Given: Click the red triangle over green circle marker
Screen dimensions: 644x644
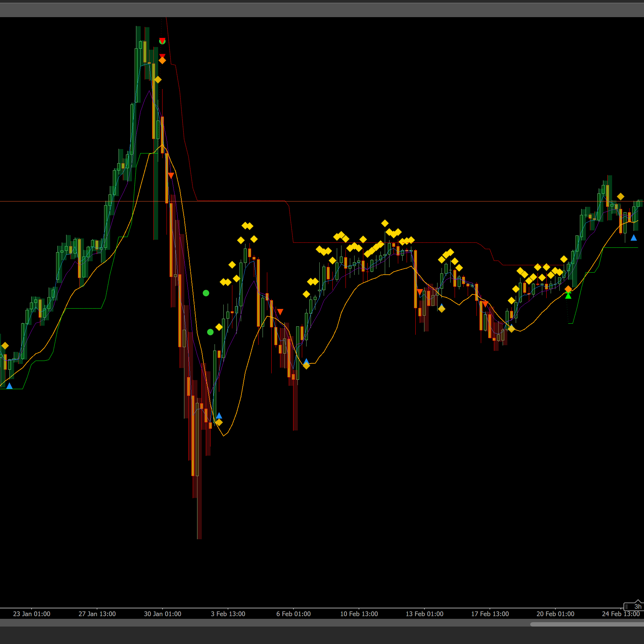Looking at the screenshot, I should (x=162, y=41).
